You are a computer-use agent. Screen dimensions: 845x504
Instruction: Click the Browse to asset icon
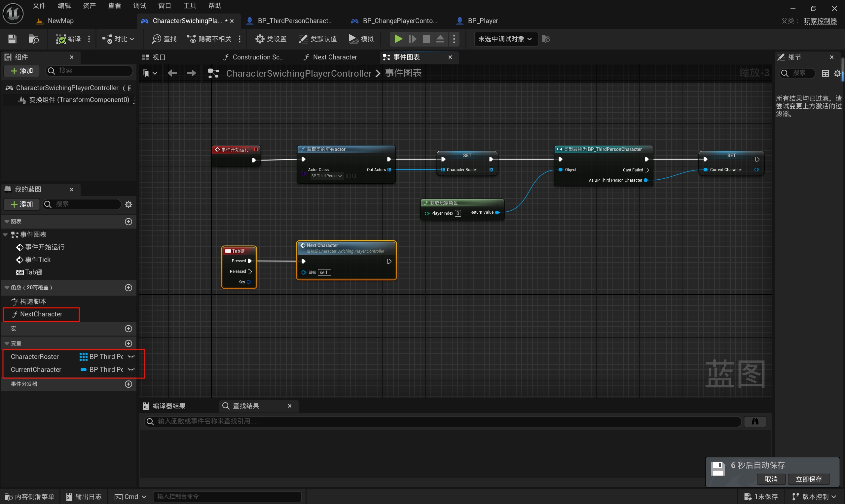coord(34,39)
